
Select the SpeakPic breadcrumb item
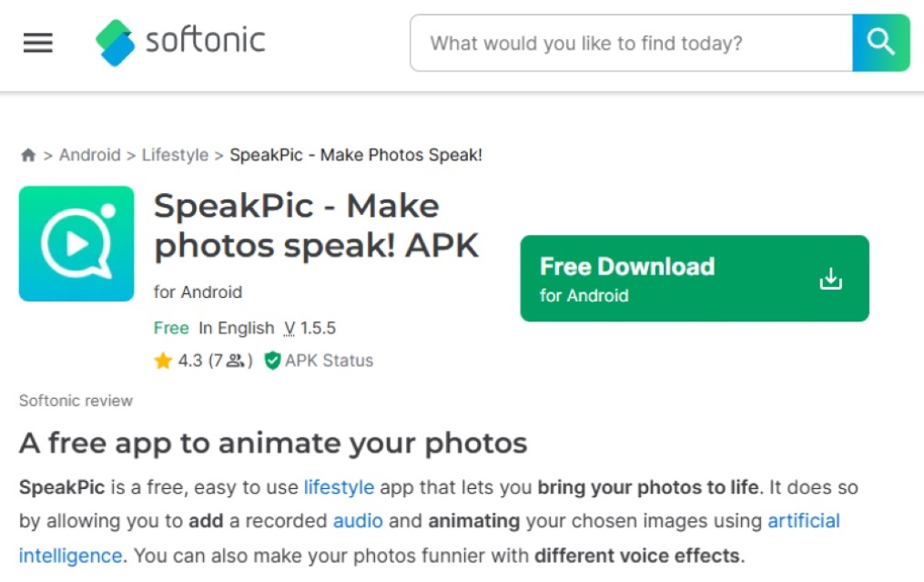[357, 155]
